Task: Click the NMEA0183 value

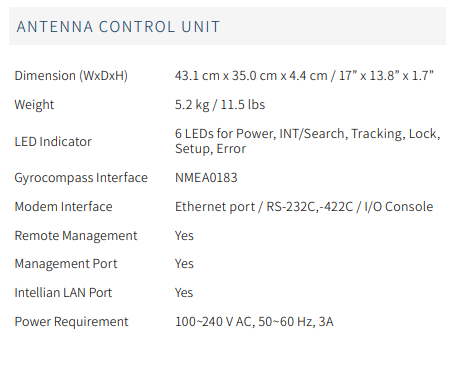Action: click(206, 178)
